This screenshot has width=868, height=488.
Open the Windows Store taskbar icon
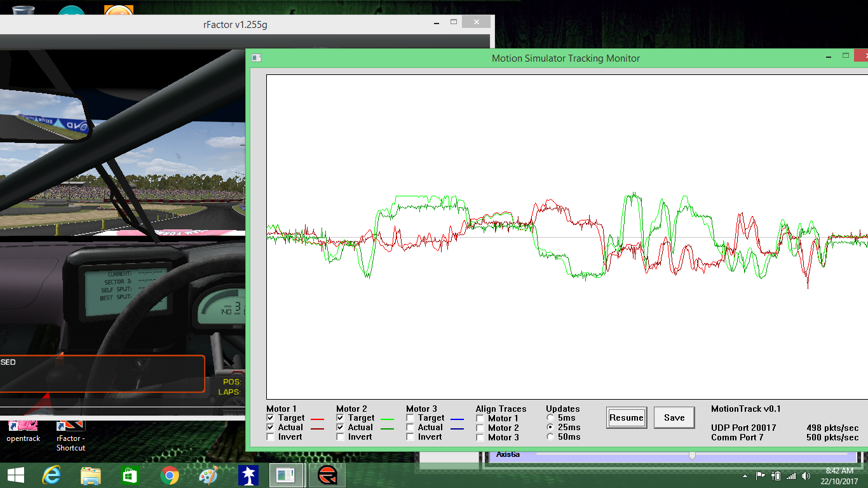click(x=130, y=475)
